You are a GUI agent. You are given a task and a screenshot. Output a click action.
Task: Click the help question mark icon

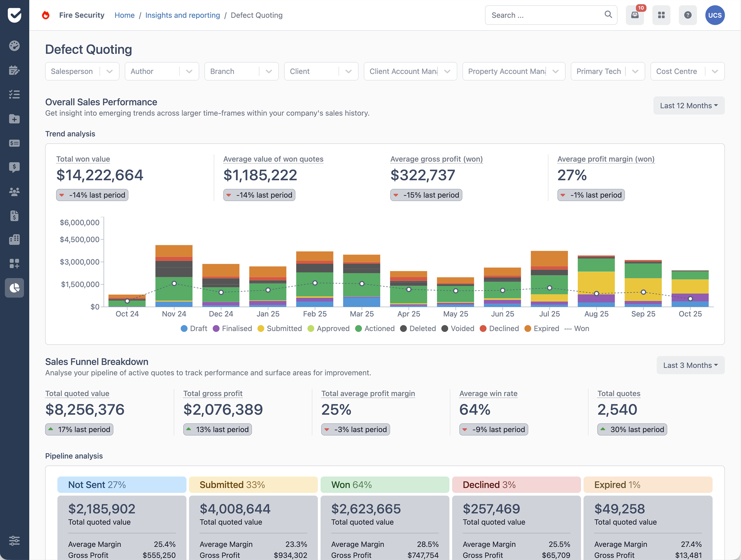(x=687, y=15)
